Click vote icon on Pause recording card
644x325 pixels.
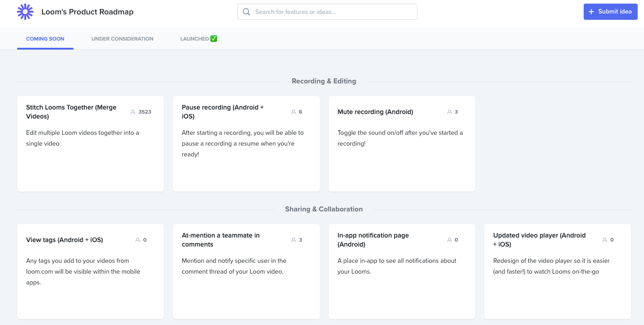tap(294, 112)
